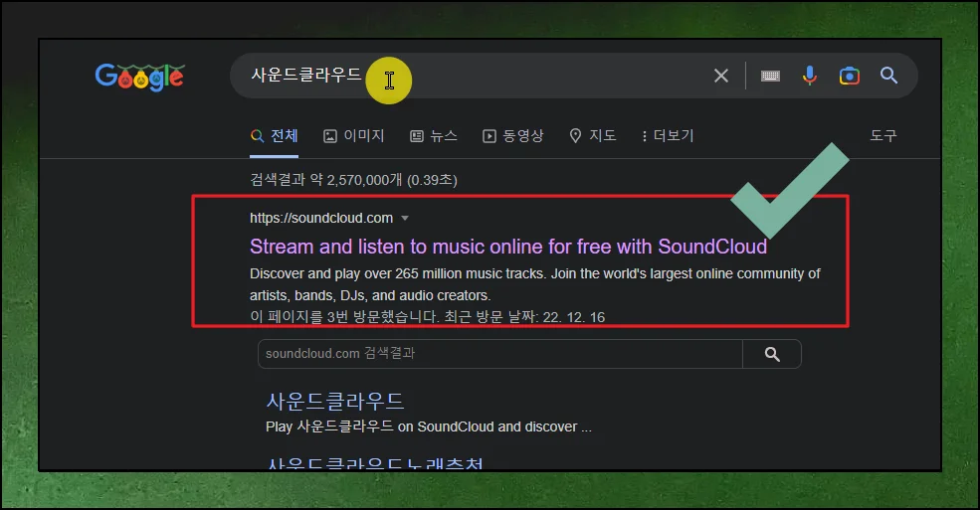Switch to the 동영상 tab
Screen dimensions: 980x510
click(513, 135)
